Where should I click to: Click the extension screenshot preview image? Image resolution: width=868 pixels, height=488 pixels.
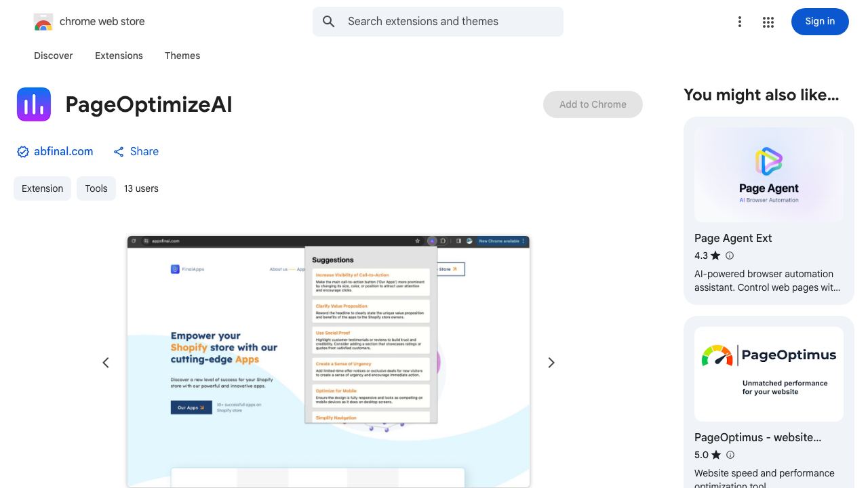[x=328, y=362]
